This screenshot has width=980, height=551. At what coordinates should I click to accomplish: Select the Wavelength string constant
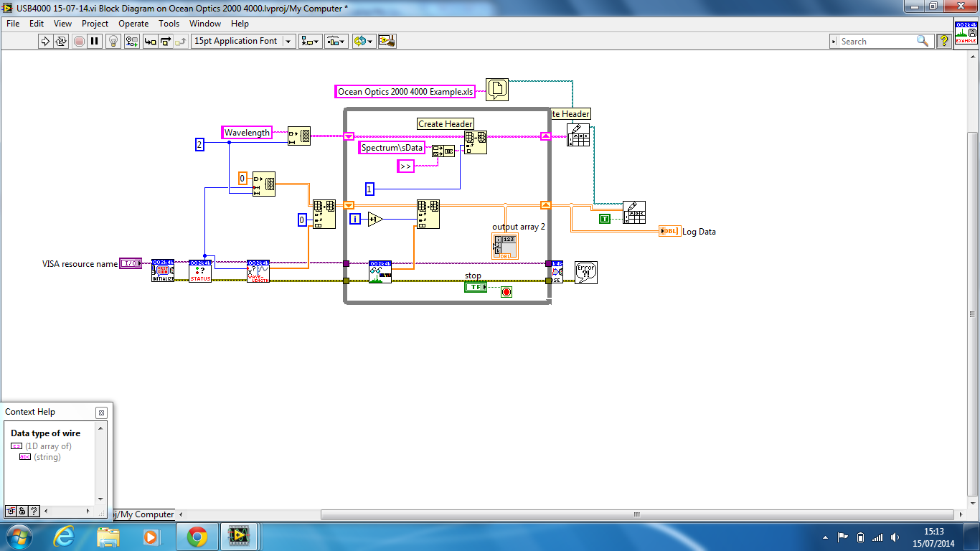[x=247, y=132]
